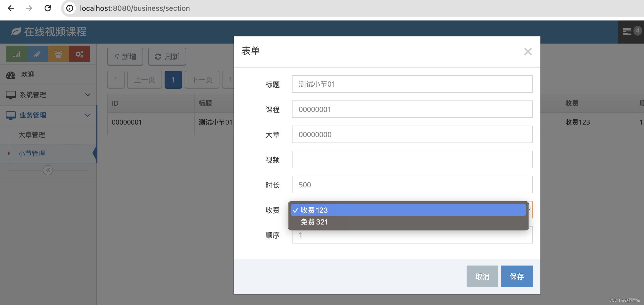Viewport: 644px width, 305px height.
Task: Click the green signal bars shortcut icon
Action: tap(16, 54)
